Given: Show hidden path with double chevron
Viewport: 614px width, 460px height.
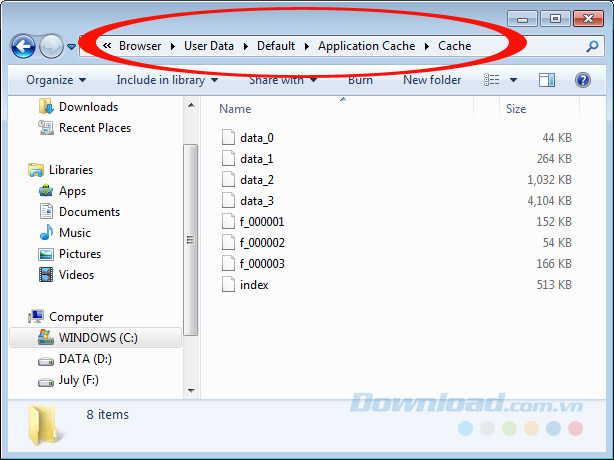Looking at the screenshot, I should (x=107, y=46).
